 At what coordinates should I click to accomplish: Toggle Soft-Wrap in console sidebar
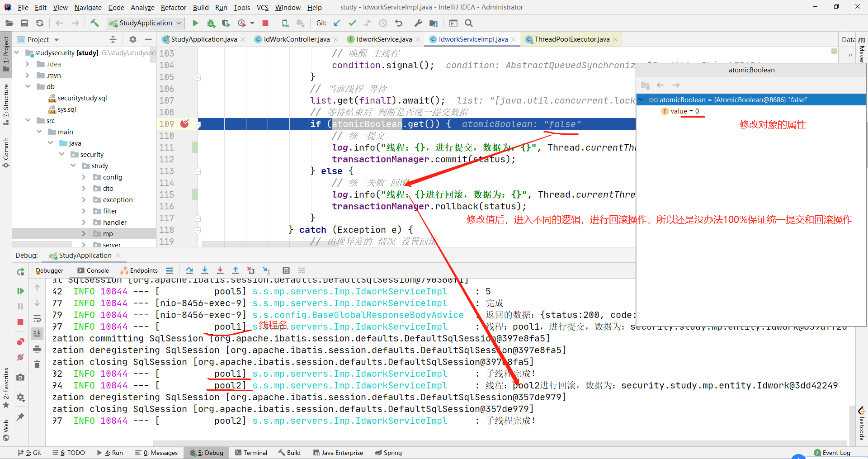click(x=37, y=318)
